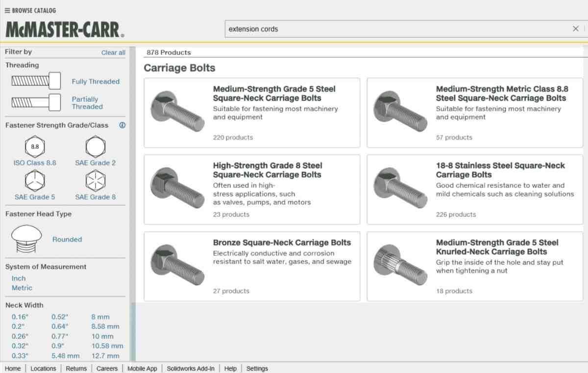The image size is (588, 373).
Task: Filter neck width to 8 mm
Action: pyautogui.click(x=100, y=317)
